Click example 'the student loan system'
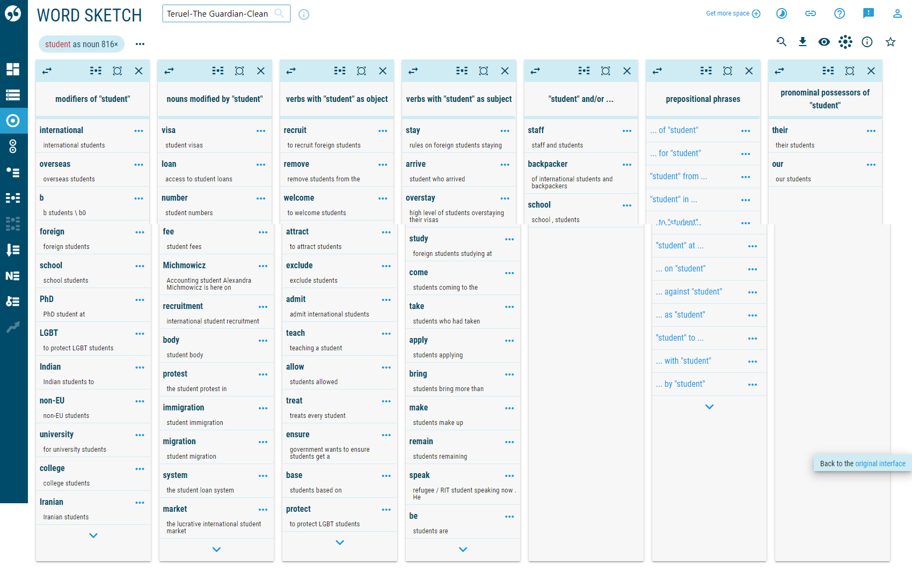 (200, 490)
